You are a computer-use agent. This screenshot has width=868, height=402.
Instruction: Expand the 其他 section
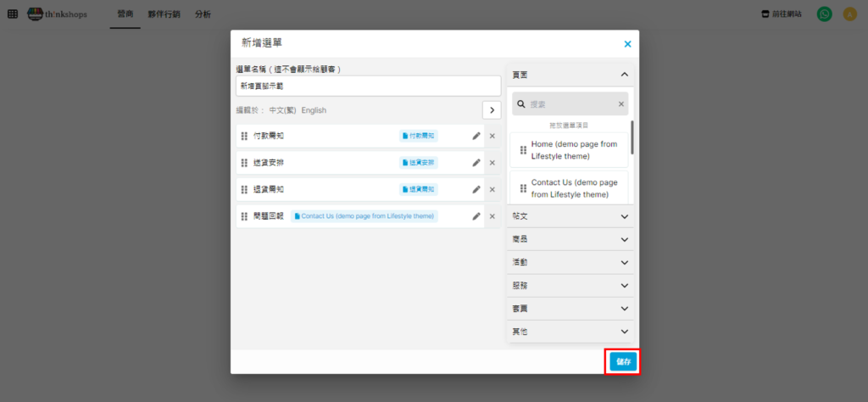pos(624,332)
